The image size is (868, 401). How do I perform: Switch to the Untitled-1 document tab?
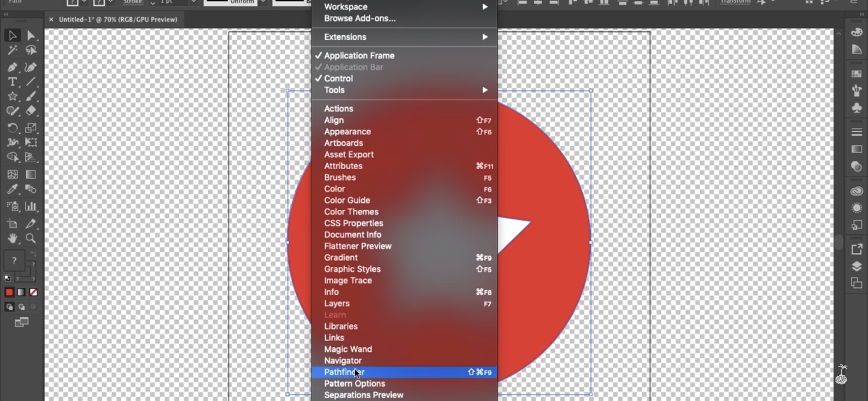pyautogui.click(x=118, y=20)
